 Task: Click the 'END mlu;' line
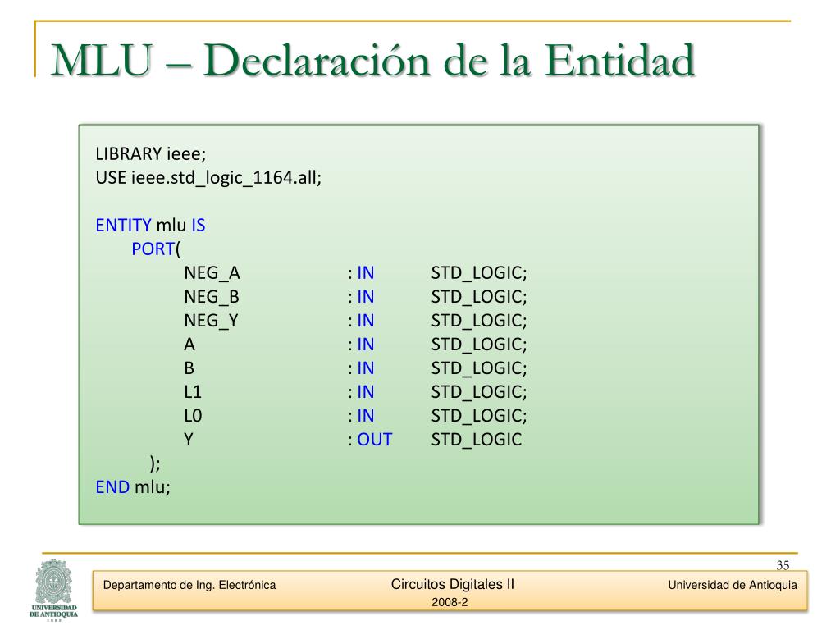tap(133, 487)
